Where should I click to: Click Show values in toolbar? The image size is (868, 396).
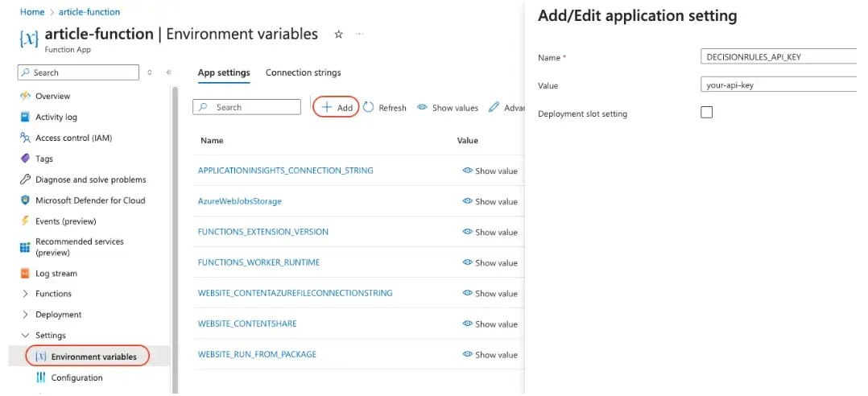[x=448, y=108]
